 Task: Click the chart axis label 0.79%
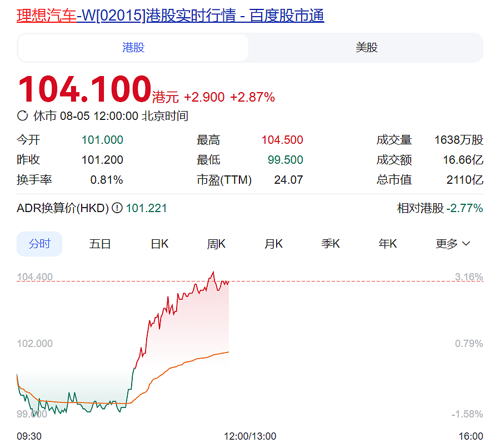[469, 344]
